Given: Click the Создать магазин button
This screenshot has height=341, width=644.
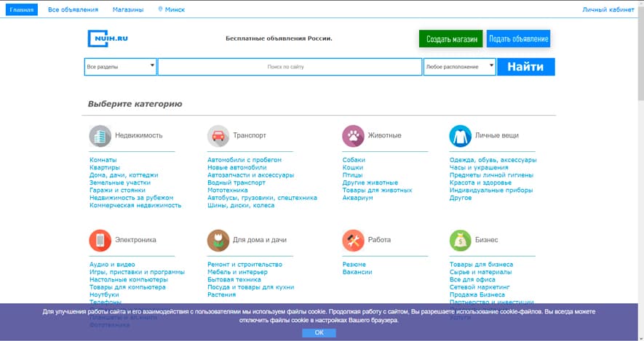Looking at the screenshot, I should 451,39.
